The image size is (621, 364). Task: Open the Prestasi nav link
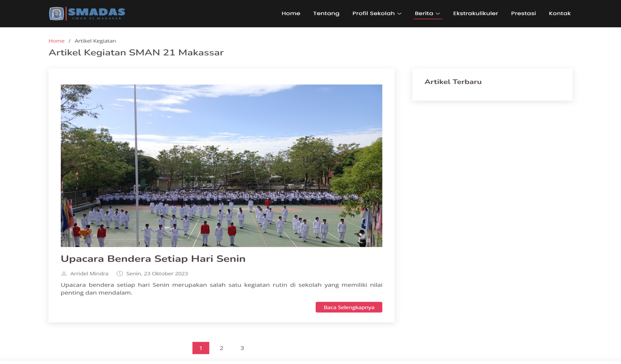[523, 13]
